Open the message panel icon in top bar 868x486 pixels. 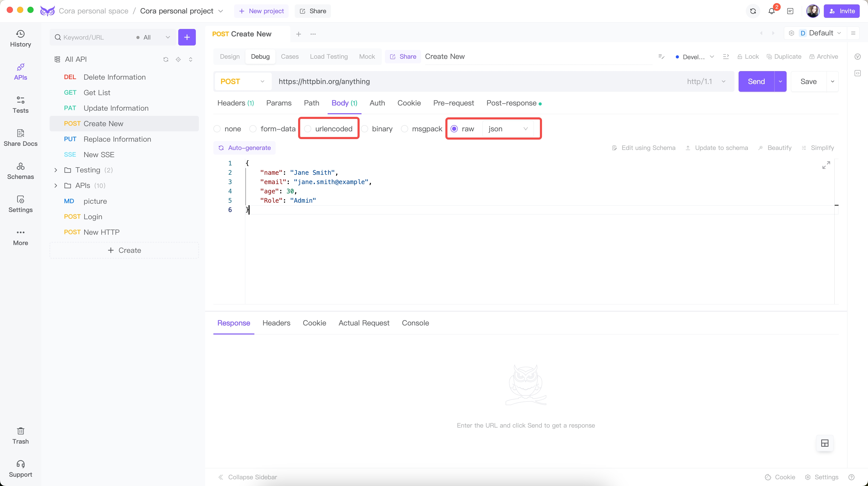[x=790, y=11]
